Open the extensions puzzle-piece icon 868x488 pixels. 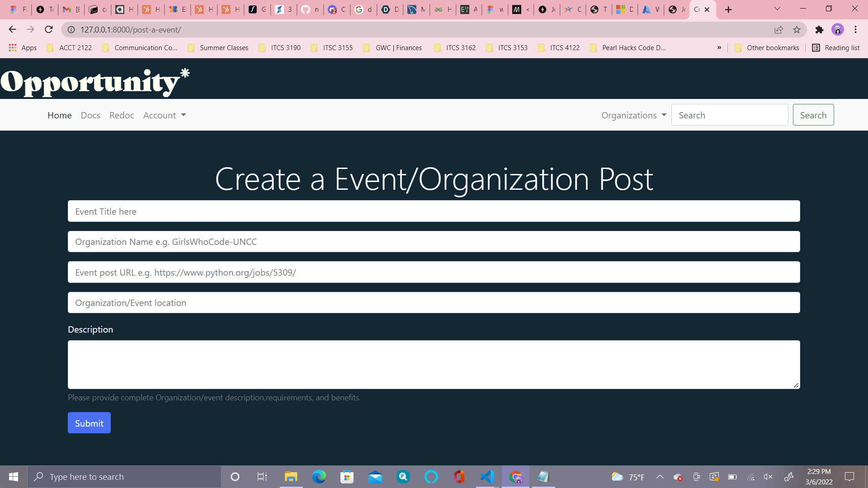(x=820, y=29)
